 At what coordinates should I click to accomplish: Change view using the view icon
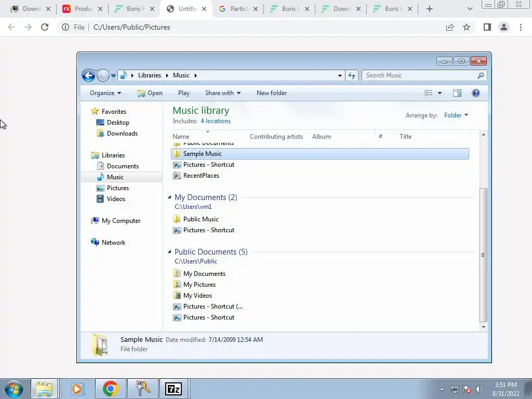429,93
